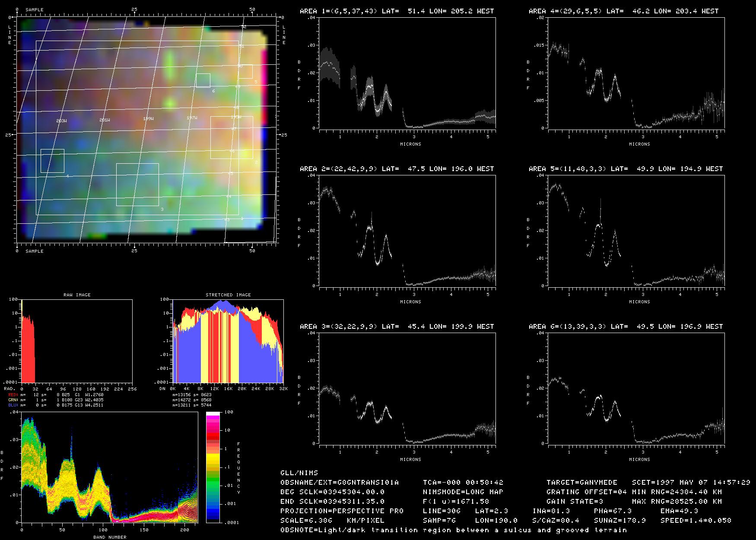The height and width of the screenshot is (540, 756).
Task: Select the Area 3 box in the color image
Action: pyautogui.click(x=137, y=184)
